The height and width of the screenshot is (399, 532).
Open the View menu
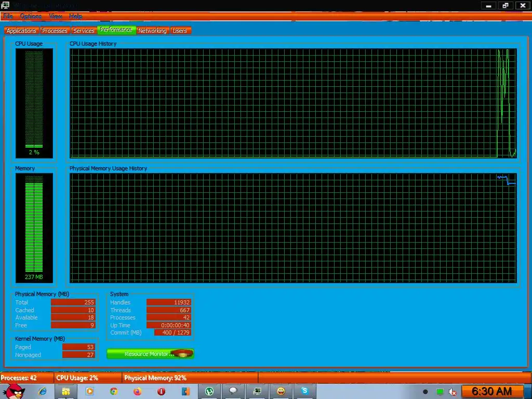point(55,16)
